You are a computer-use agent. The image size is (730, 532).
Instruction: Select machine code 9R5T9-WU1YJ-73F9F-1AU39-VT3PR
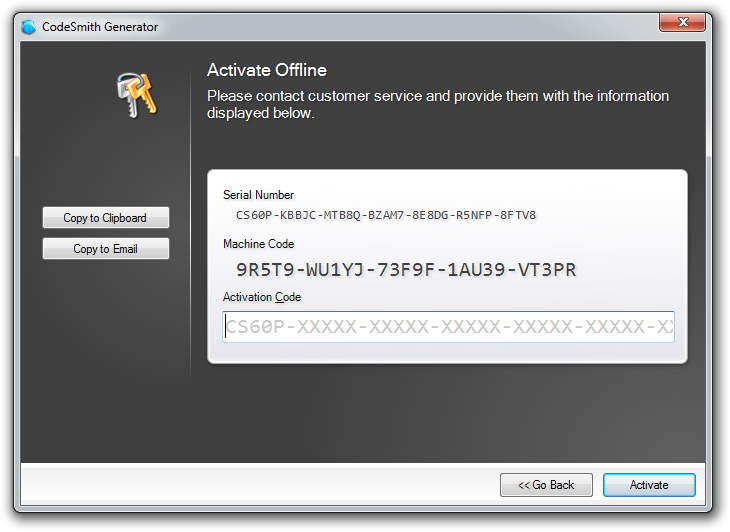pyautogui.click(x=406, y=270)
